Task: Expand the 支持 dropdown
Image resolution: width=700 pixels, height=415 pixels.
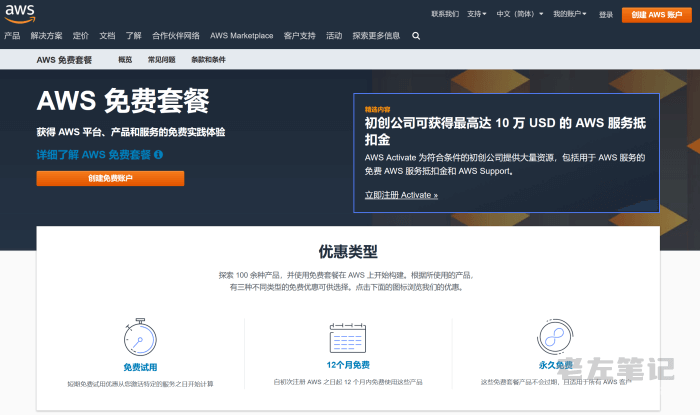Action: [477, 14]
